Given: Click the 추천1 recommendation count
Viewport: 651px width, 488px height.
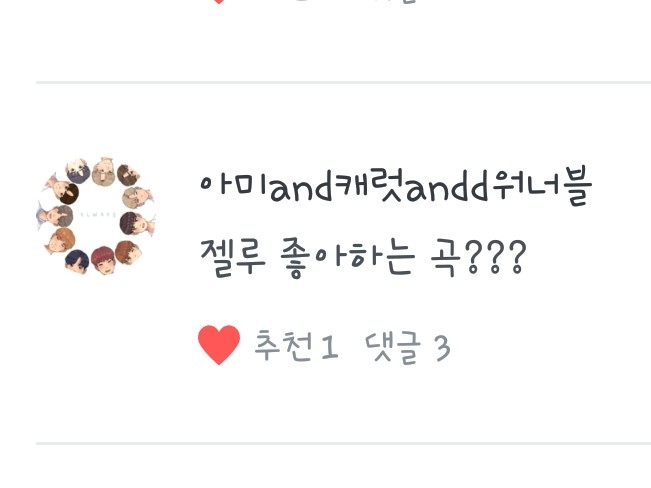Looking at the screenshot, I should (296, 346).
